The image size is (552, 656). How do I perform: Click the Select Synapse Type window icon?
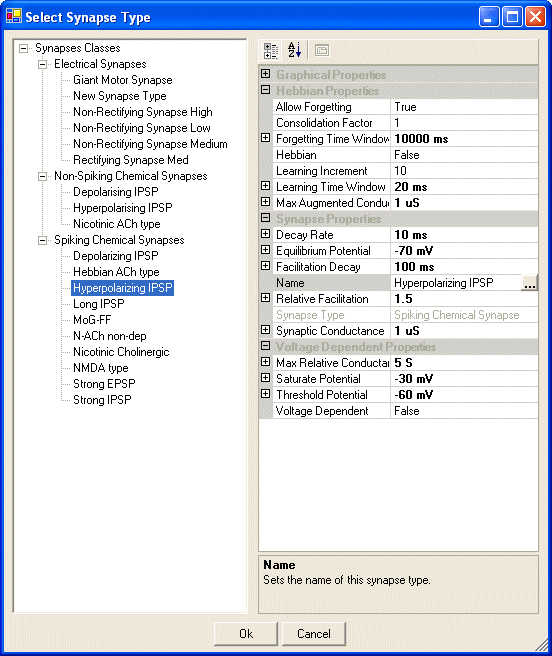coord(14,16)
